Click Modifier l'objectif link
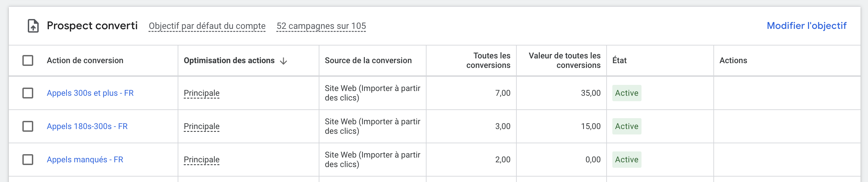The height and width of the screenshot is (182, 868). (807, 26)
